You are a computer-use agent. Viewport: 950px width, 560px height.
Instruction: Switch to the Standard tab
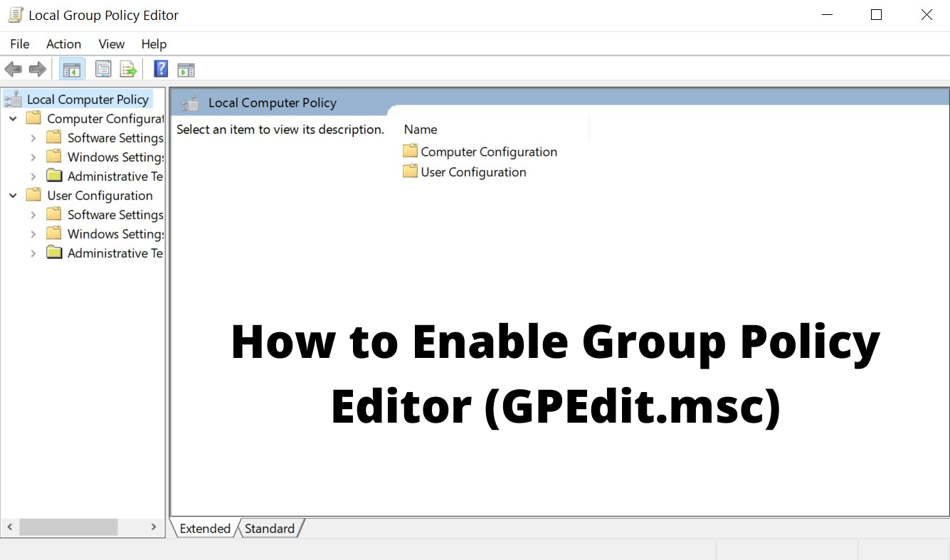[270, 528]
